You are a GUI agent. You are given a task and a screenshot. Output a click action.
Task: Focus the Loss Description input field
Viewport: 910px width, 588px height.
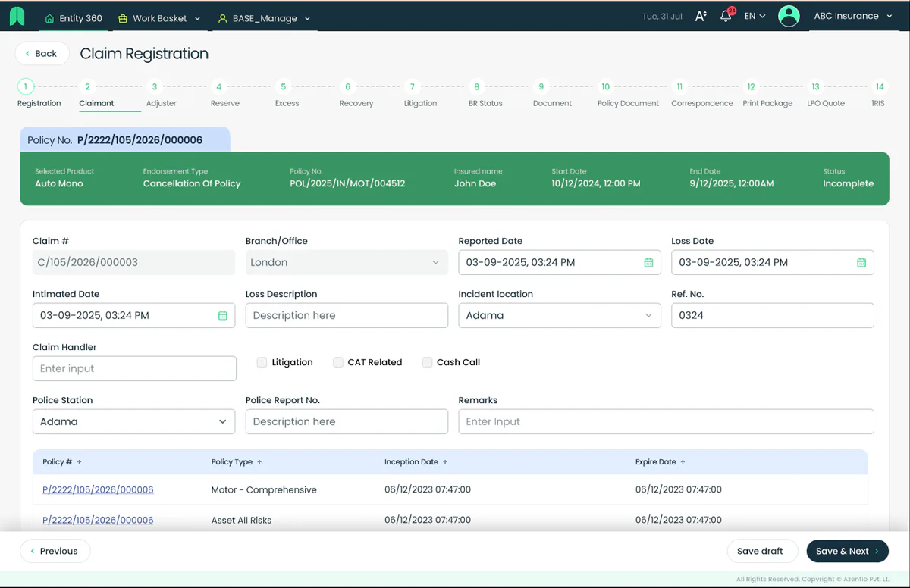[x=347, y=315]
